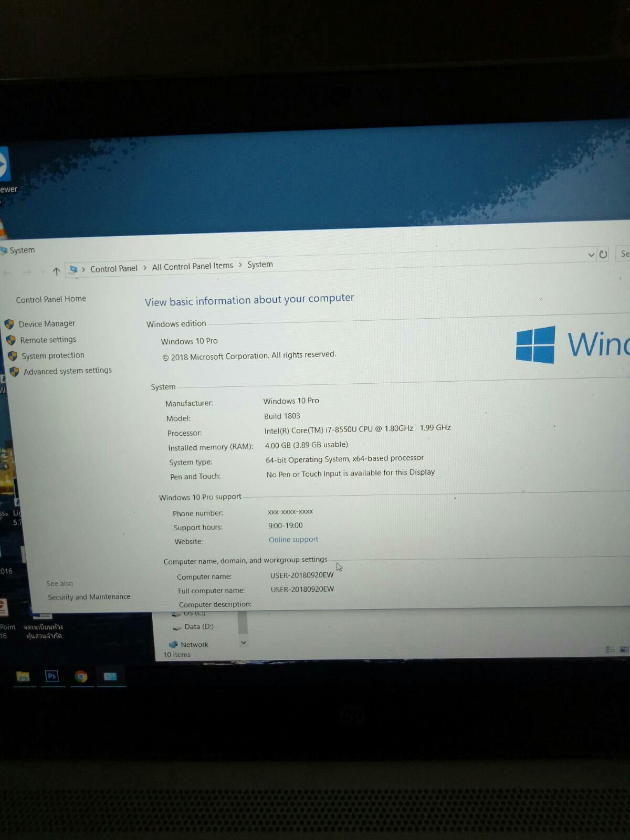Click support hours value 9:00-19:00
The image size is (630, 840).
(x=286, y=526)
